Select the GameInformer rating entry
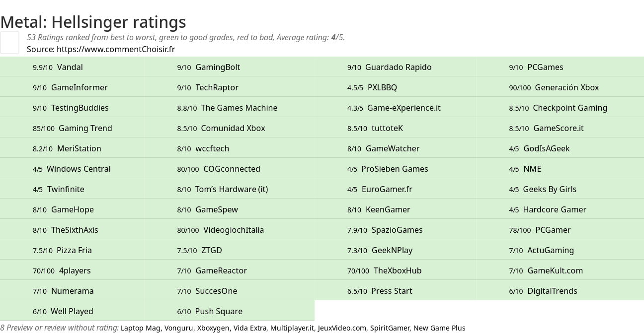Viewport: 644px width, 333px height. (x=72, y=87)
